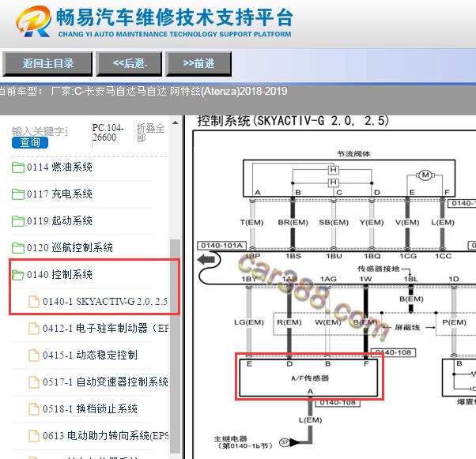Click the Chang Yi platform logo
Viewport: 476px width, 459px height.
(x=33, y=21)
